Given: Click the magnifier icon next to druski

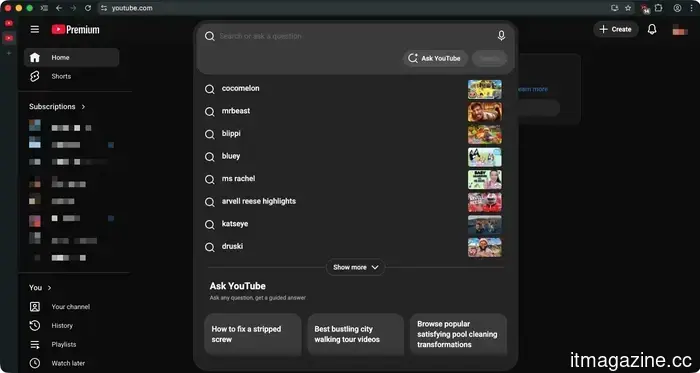Looking at the screenshot, I should click(x=210, y=247).
